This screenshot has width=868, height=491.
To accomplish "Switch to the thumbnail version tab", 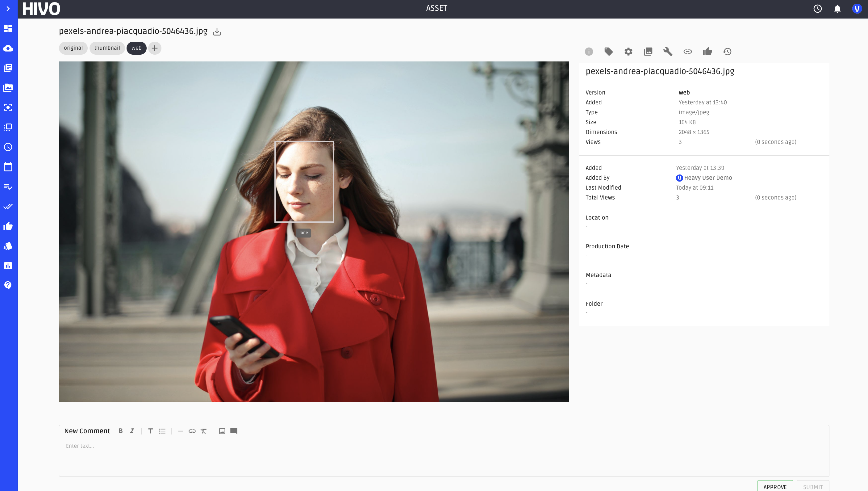I will coord(107,48).
